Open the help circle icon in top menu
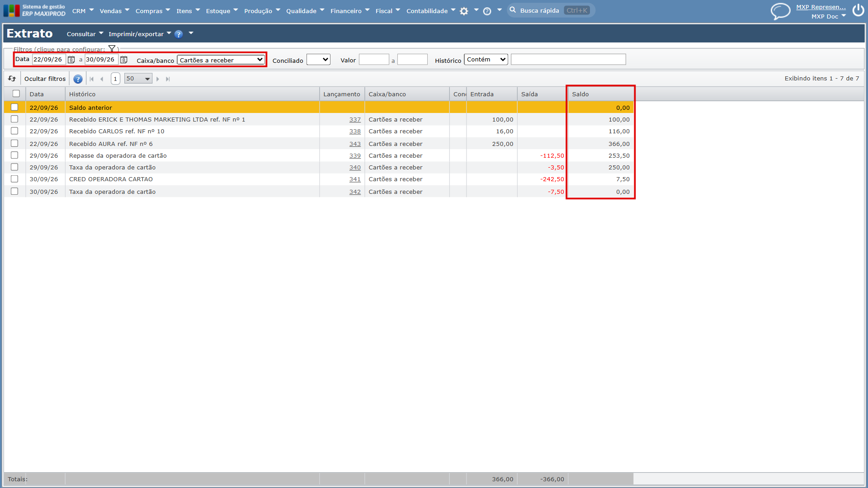This screenshot has height=488, width=868. tap(487, 11)
